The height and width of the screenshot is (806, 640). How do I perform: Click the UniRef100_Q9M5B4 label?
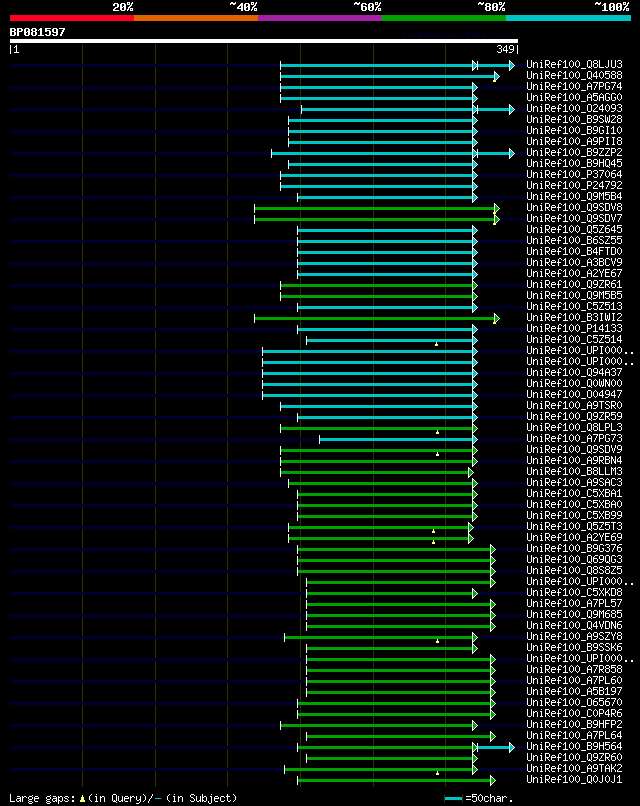(574, 196)
